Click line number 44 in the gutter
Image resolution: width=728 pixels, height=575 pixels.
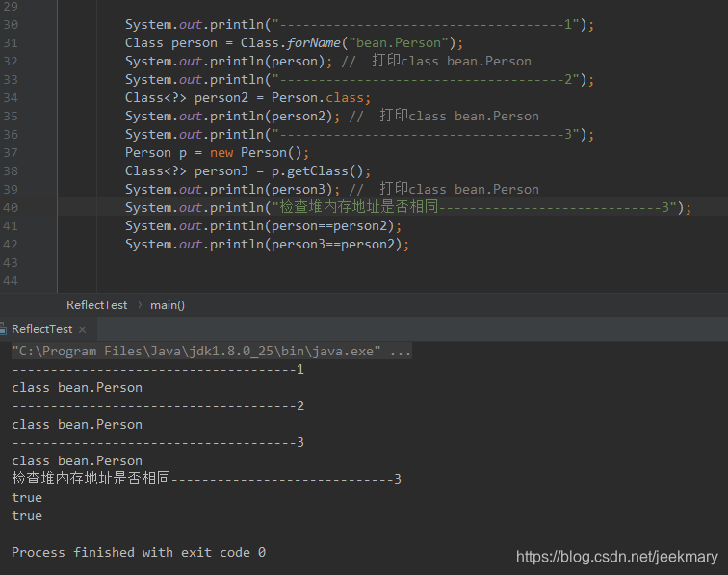tap(11, 281)
